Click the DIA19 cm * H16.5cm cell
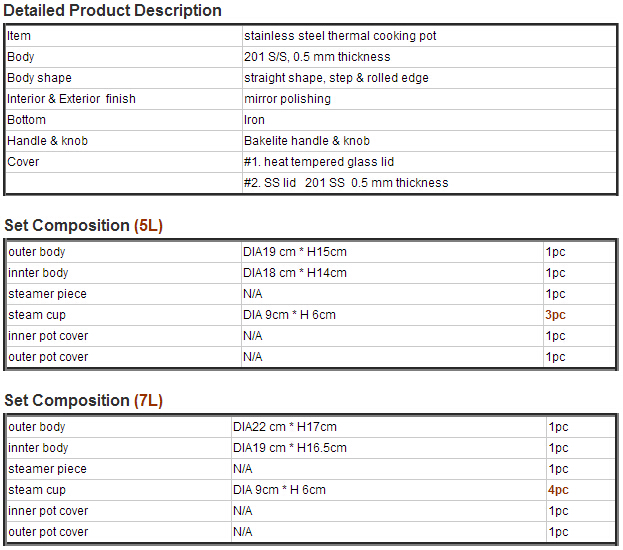The image size is (623, 550). coord(388,448)
